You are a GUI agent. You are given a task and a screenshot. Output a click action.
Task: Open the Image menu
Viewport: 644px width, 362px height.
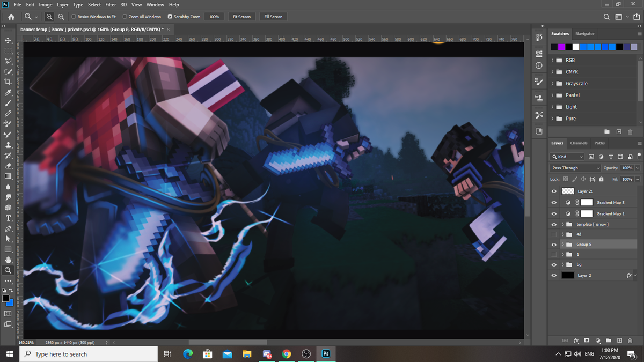tap(45, 5)
